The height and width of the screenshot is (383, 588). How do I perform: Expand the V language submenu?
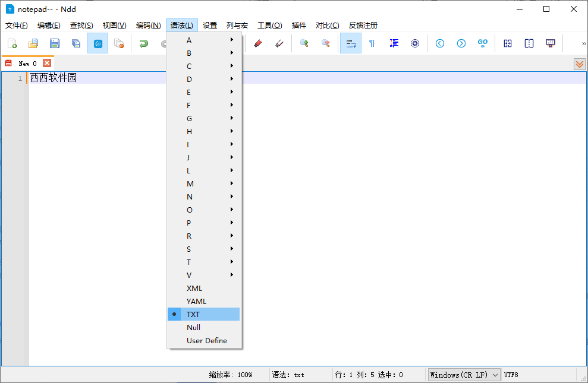click(x=203, y=275)
